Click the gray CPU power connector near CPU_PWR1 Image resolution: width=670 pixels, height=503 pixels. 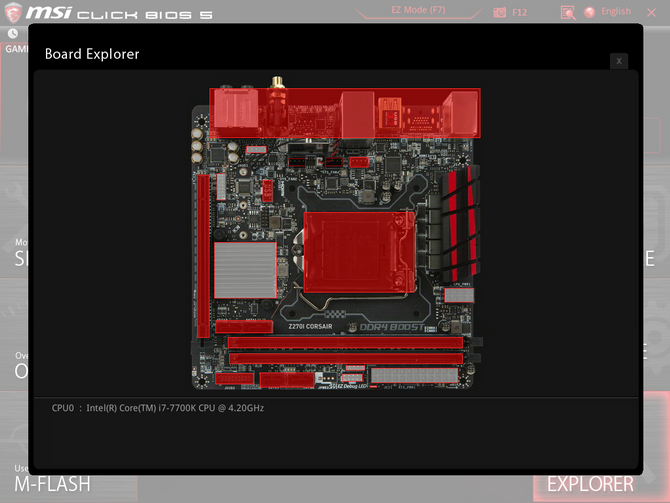459,295
